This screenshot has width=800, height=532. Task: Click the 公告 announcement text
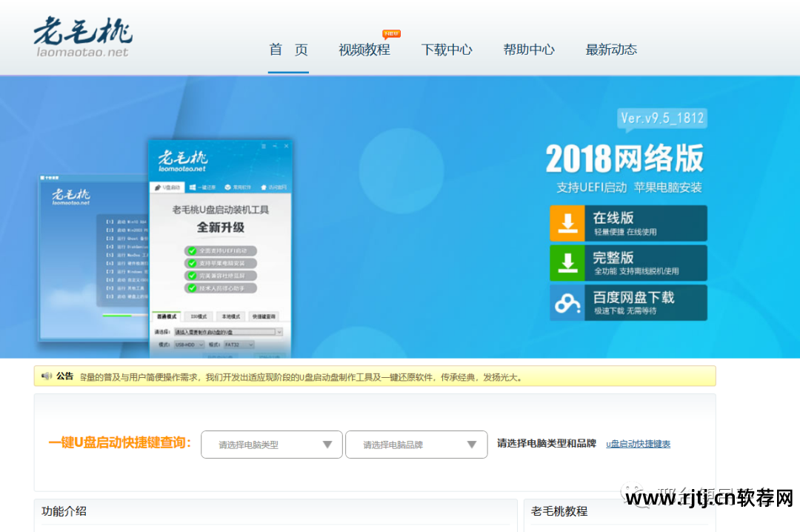(x=300, y=377)
